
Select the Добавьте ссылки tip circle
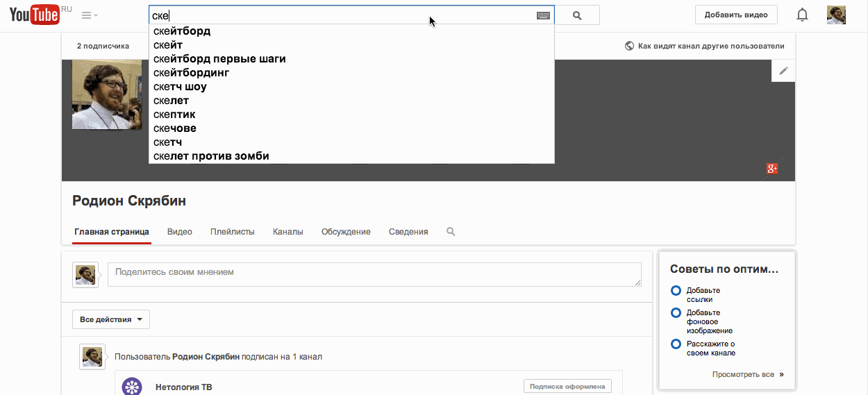676,291
